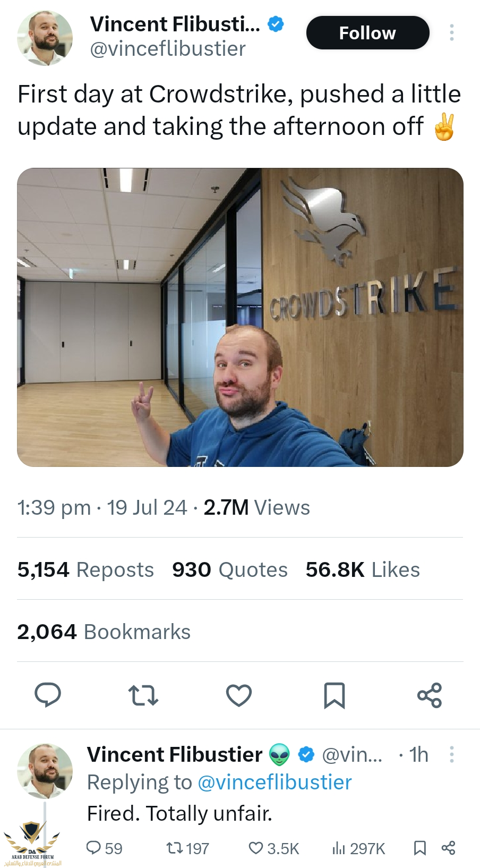Open the three-dot menu beside Follow
This screenshot has width=480, height=868.
tap(452, 32)
